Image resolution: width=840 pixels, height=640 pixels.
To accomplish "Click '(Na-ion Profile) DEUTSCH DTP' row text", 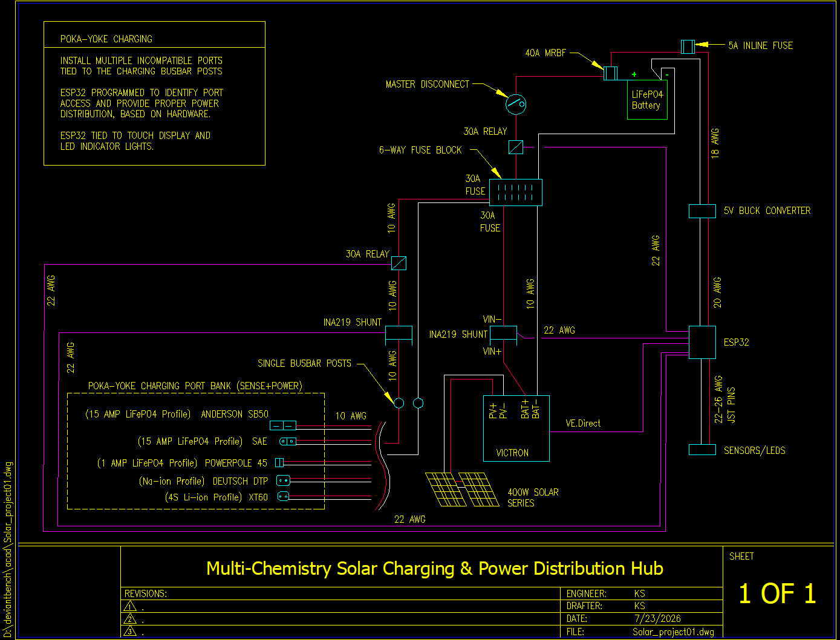I will click(x=203, y=481).
